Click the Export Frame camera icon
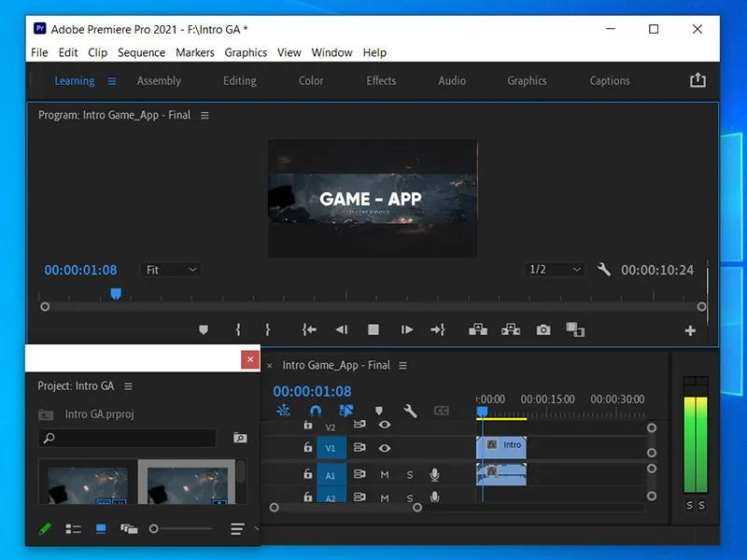The image size is (747, 560). click(543, 329)
